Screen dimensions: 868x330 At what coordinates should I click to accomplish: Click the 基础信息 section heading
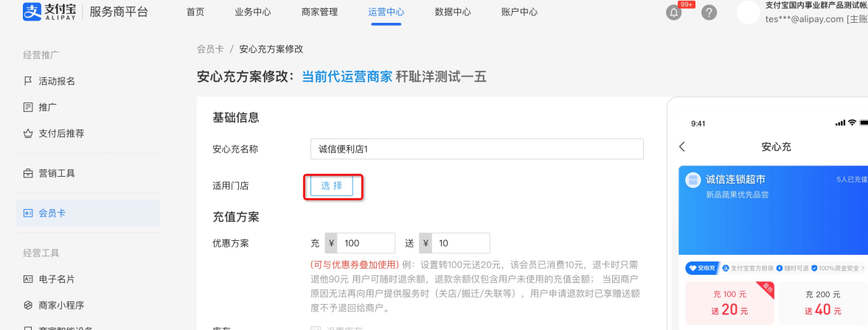tap(236, 117)
